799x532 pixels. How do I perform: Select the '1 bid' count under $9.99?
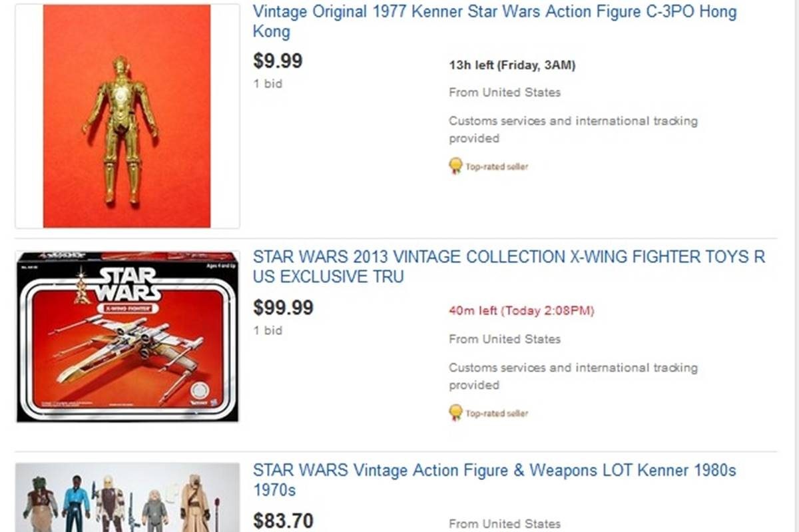click(x=268, y=84)
